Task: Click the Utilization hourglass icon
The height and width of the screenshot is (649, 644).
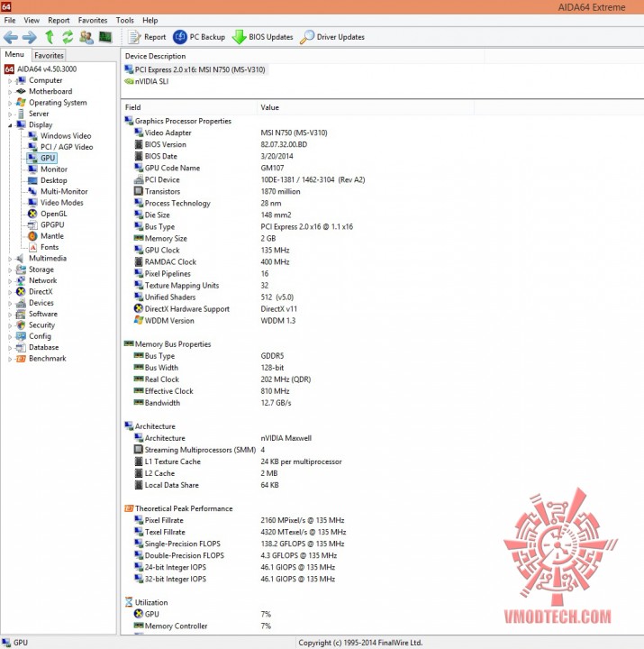Action: [129, 602]
